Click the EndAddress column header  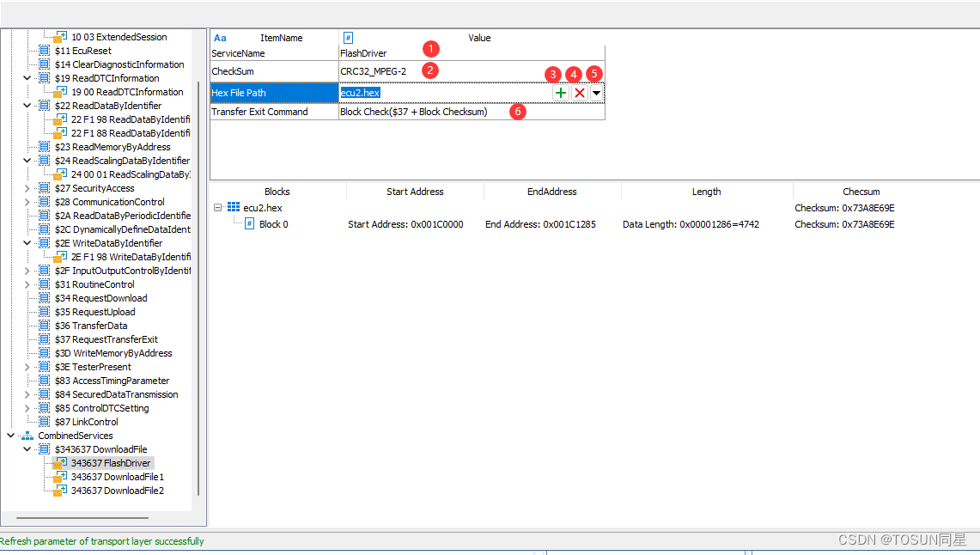coord(552,192)
